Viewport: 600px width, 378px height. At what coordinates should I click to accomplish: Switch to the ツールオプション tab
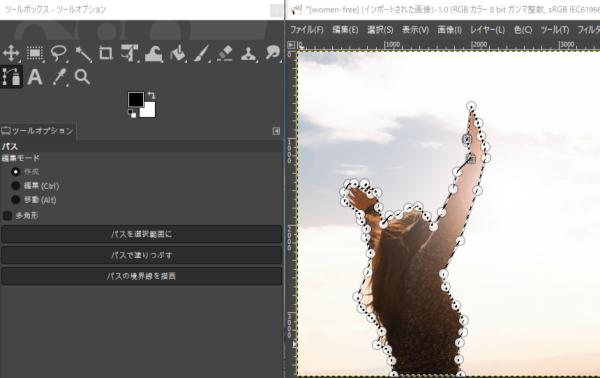tap(38, 131)
